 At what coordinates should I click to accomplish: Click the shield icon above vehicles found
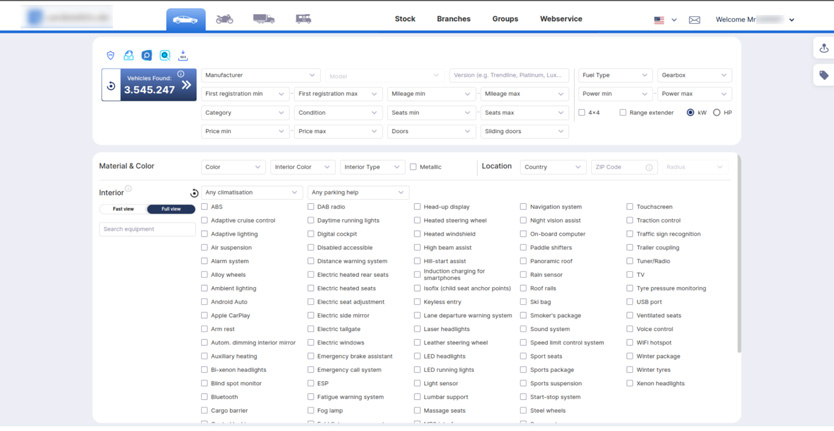(110, 56)
